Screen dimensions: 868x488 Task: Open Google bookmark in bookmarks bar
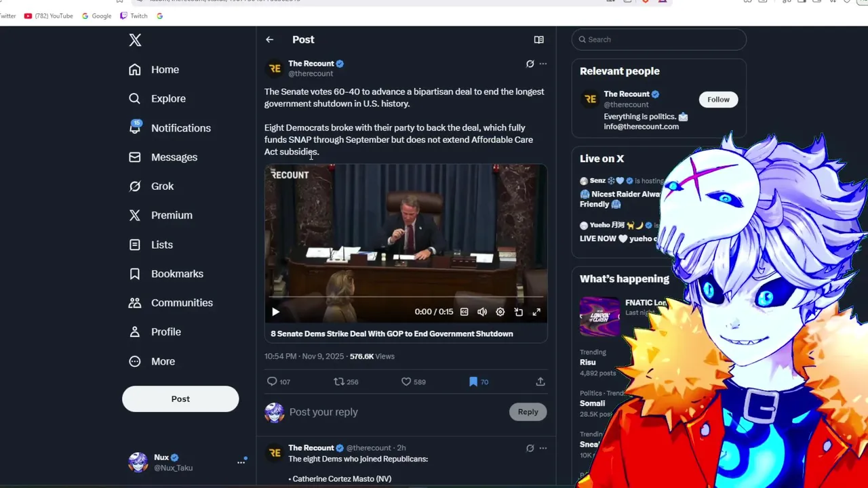coord(96,16)
